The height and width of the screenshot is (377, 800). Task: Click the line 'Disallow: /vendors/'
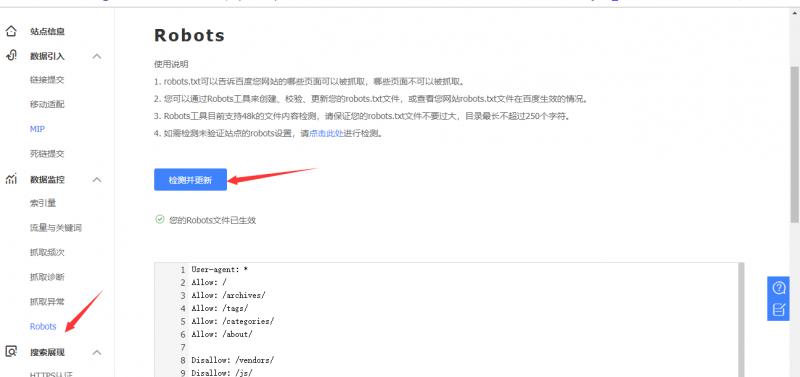[233, 360]
